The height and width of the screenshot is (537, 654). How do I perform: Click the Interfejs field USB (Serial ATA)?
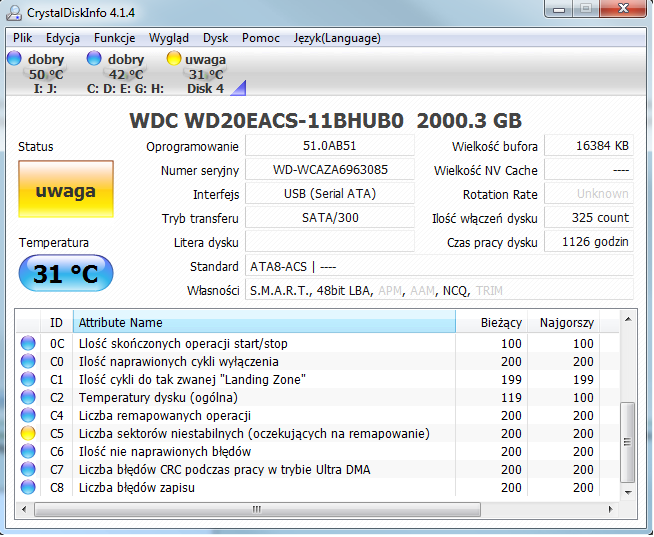pyautogui.click(x=330, y=194)
